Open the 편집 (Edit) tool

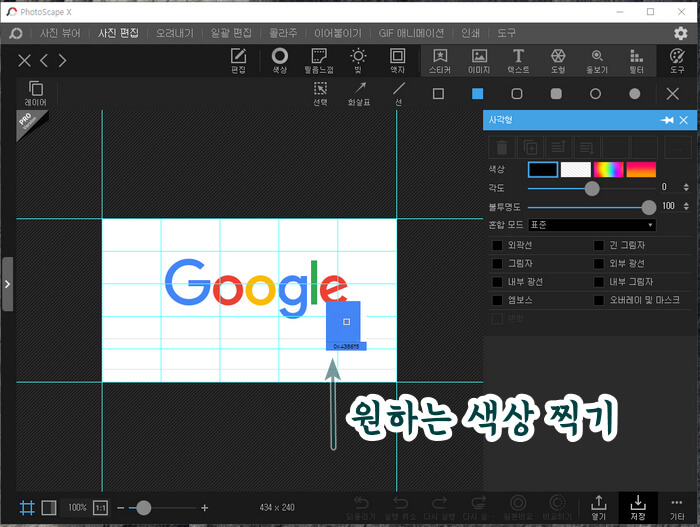[x=238, y=61]
